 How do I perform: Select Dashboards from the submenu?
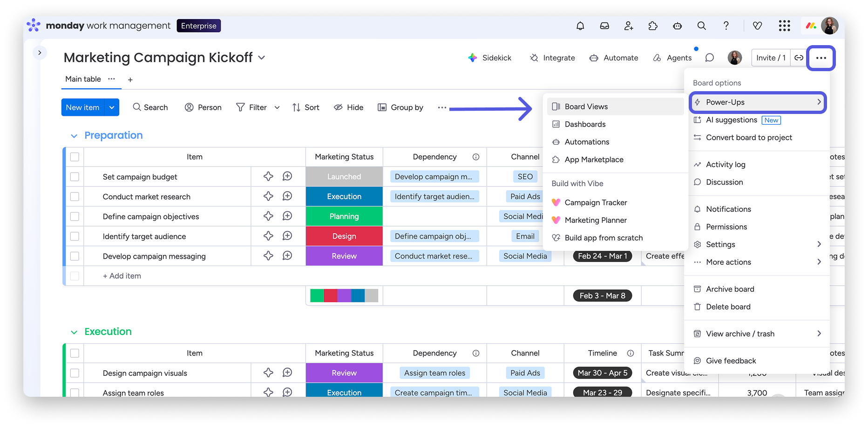[x=616, y=124]
